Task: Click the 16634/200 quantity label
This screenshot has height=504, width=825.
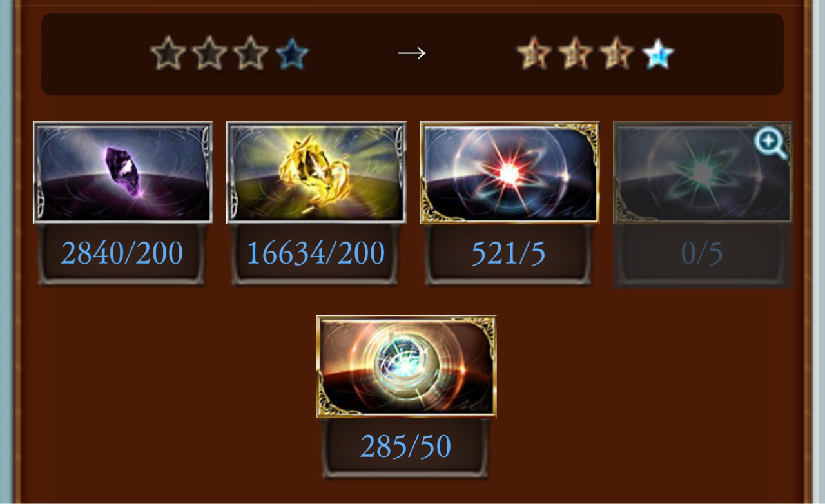Action: coord(316,253)
